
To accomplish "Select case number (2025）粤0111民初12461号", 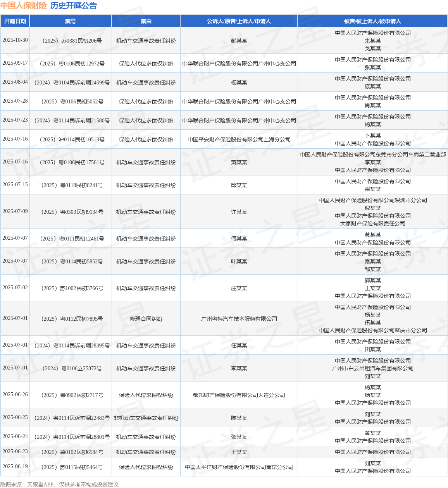I will (71, 239).
